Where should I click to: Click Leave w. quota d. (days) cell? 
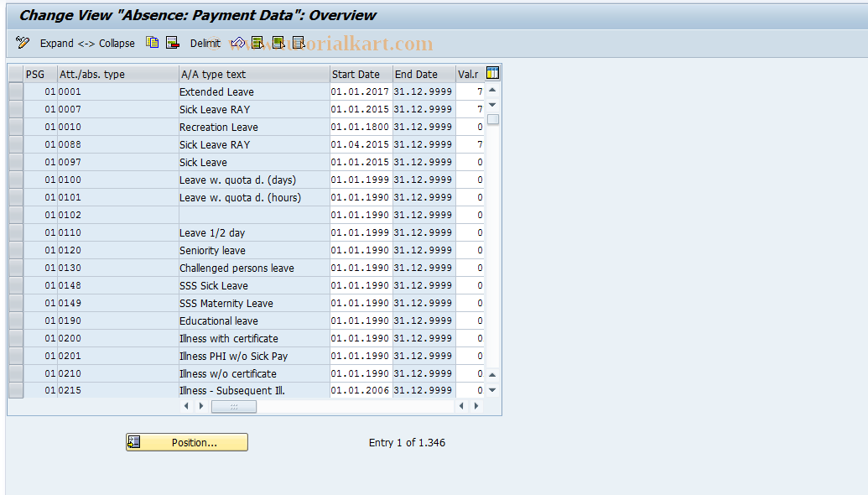[254, 180]
